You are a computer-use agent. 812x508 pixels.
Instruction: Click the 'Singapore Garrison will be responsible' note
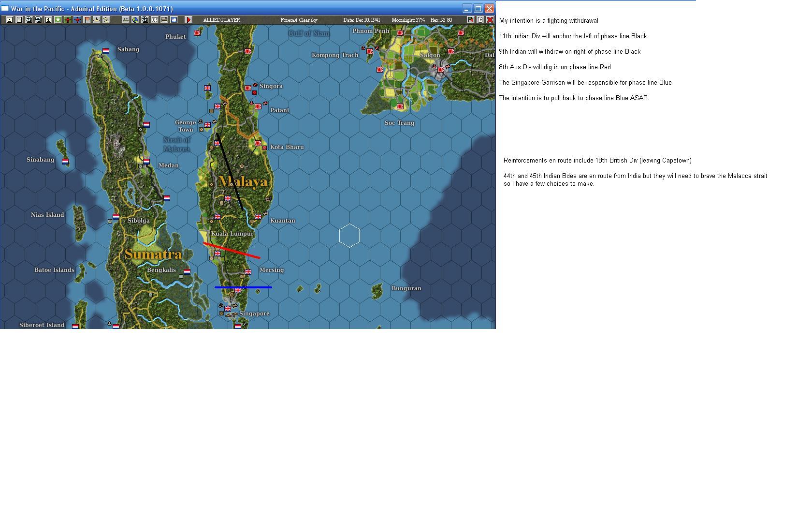point(585,82)
